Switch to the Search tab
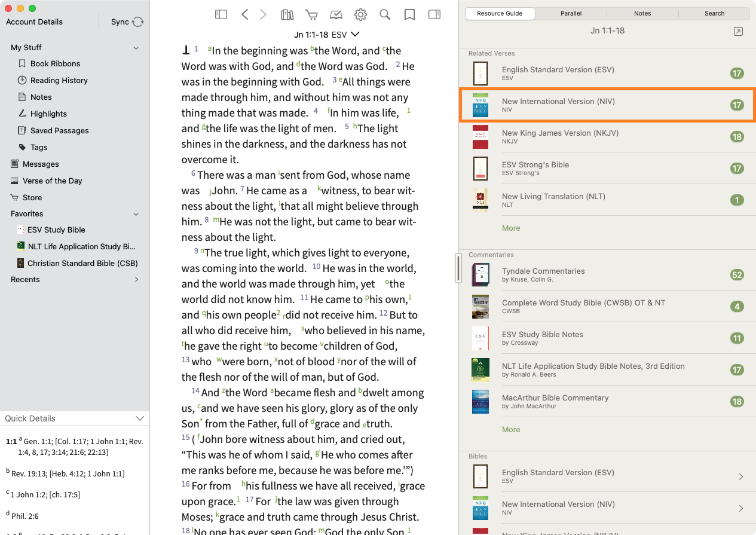Viewport: 756px width, 535px height. pyautogui.click(x=714, y=13)
